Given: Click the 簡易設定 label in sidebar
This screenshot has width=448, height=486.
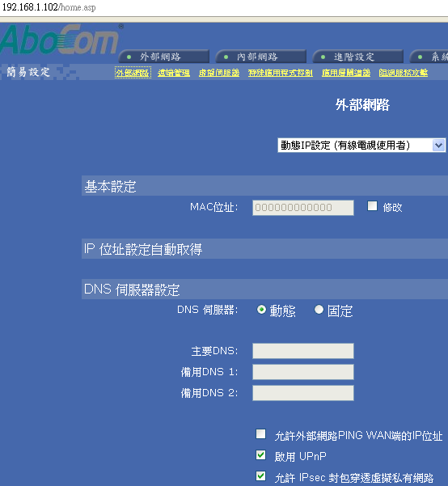Looking at the screenshot, I should [x=28, y=72].
